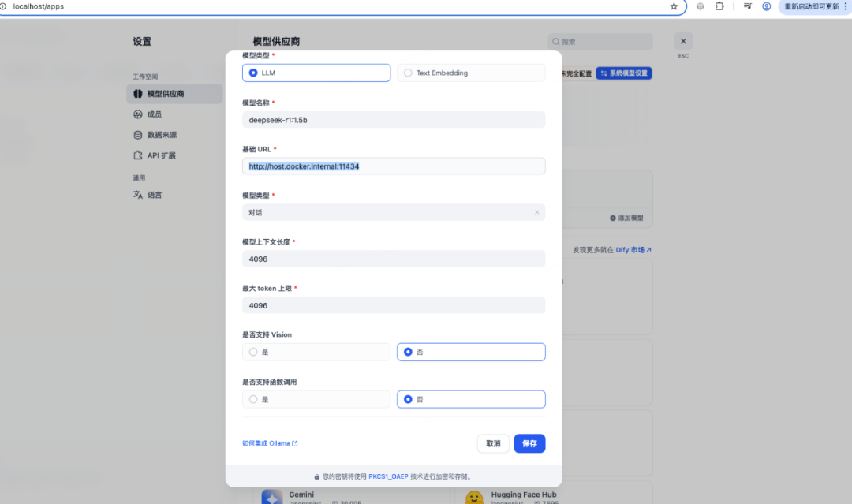This screenshot has width=852, height=504.
Task: Click the model name field deepseek-r1:1.5b
Action: click(394, 119)
